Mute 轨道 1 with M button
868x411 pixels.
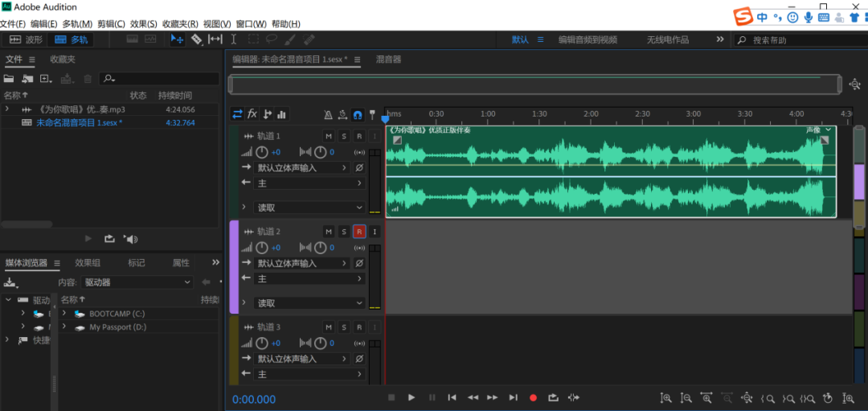tap(328, 137)
